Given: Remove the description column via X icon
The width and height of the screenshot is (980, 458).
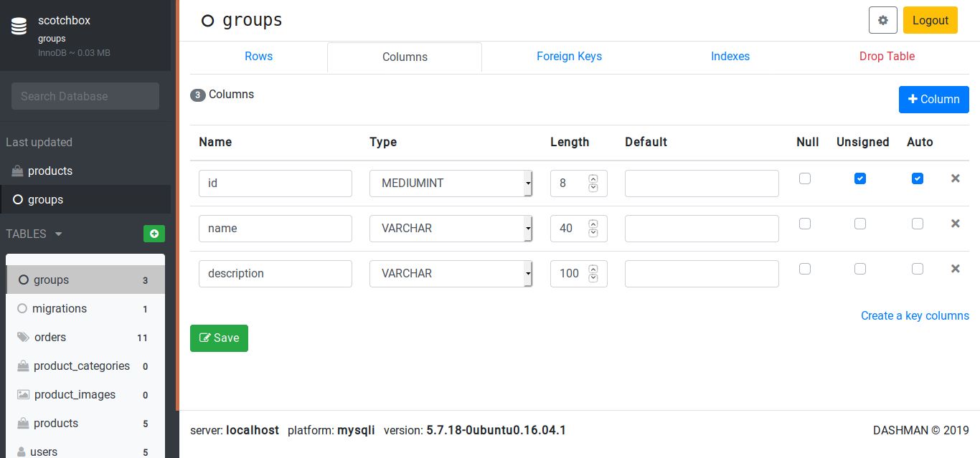Looking at the screenshot, I should (955, 269).
